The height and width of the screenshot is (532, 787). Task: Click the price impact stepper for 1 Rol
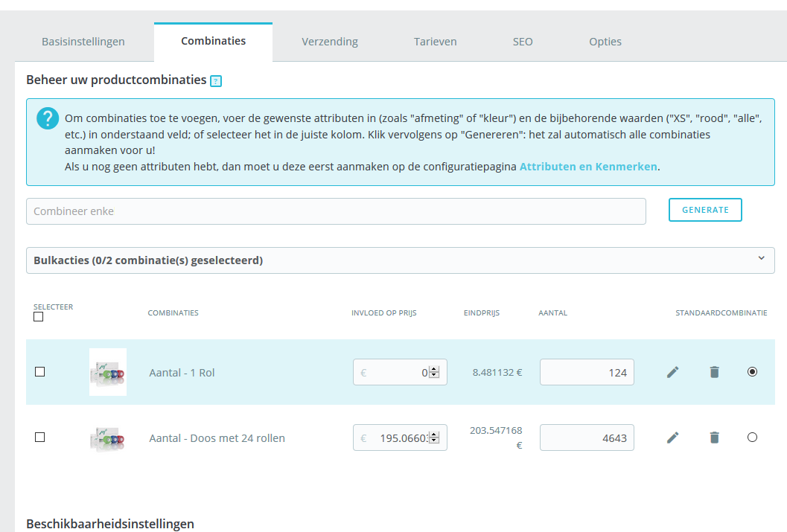434,372
